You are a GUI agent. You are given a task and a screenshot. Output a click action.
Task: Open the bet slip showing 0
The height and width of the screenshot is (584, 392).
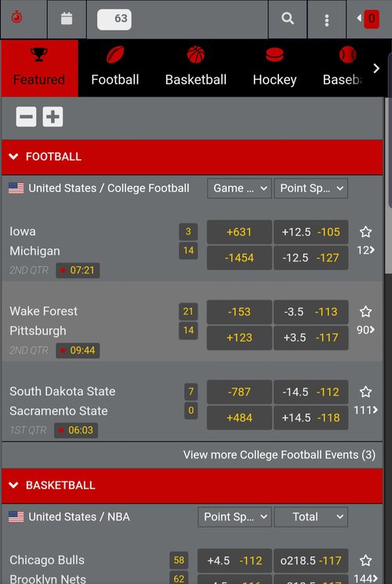(368, 19)
